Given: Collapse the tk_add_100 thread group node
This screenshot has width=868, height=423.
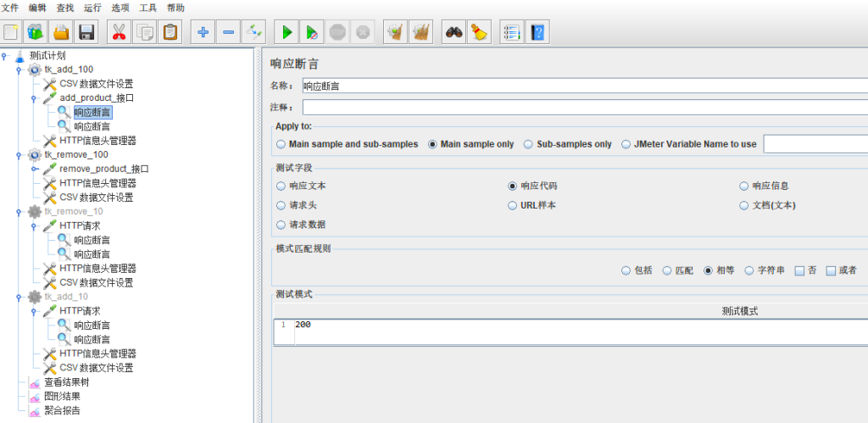Looking at the screenshot, I should [19, 70].
